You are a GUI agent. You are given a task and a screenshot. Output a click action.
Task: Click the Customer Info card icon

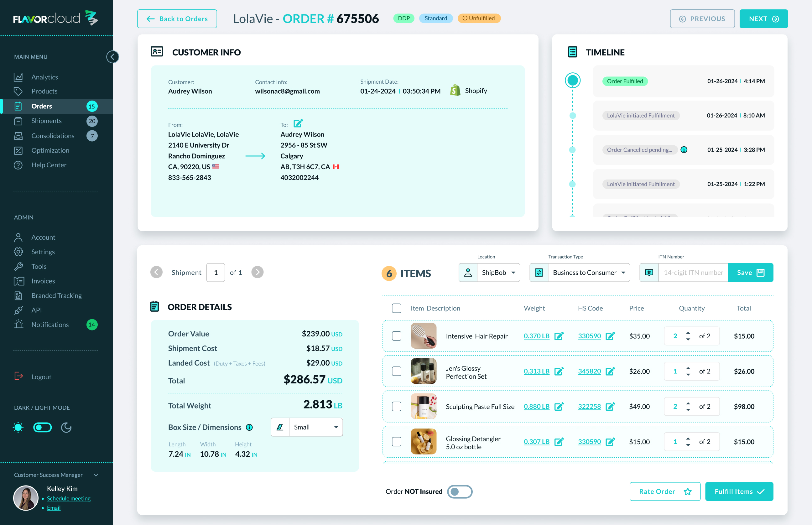point(157,52)
